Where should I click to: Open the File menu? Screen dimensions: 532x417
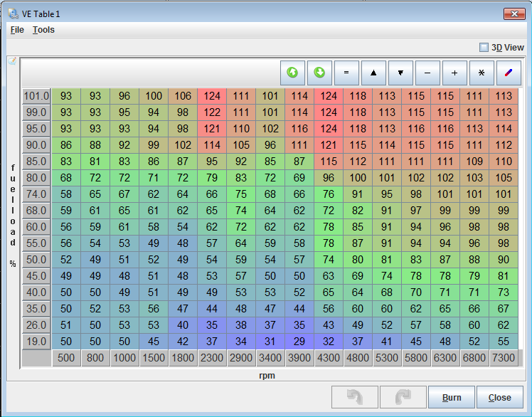pyautogui.click(x=17, y=30)
